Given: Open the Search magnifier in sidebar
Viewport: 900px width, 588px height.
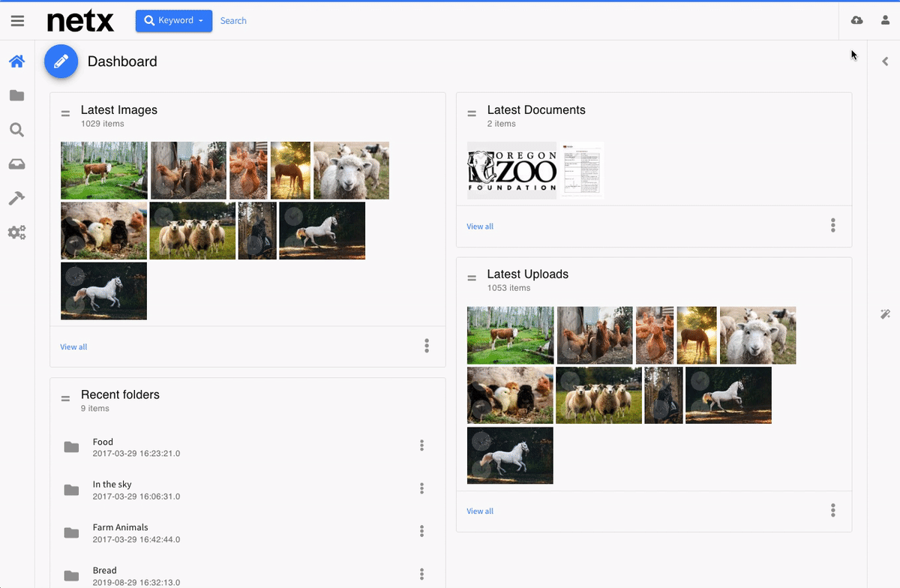Looking at the screenshot, I should (16, 130).
